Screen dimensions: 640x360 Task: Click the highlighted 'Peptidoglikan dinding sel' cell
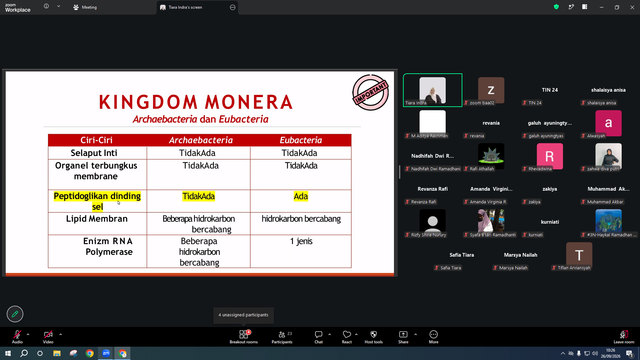[x=97, y=201]
